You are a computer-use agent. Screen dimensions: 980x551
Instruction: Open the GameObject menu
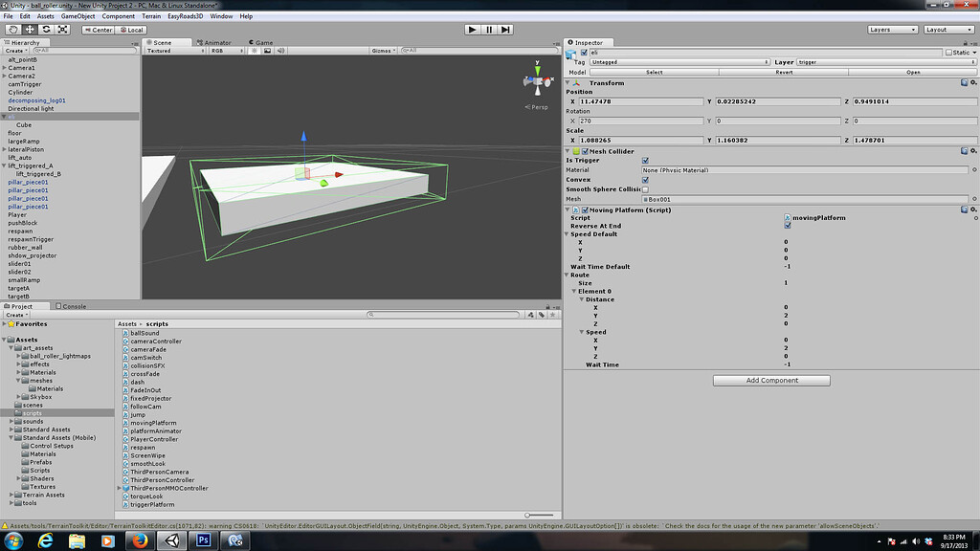click(78, 15)
